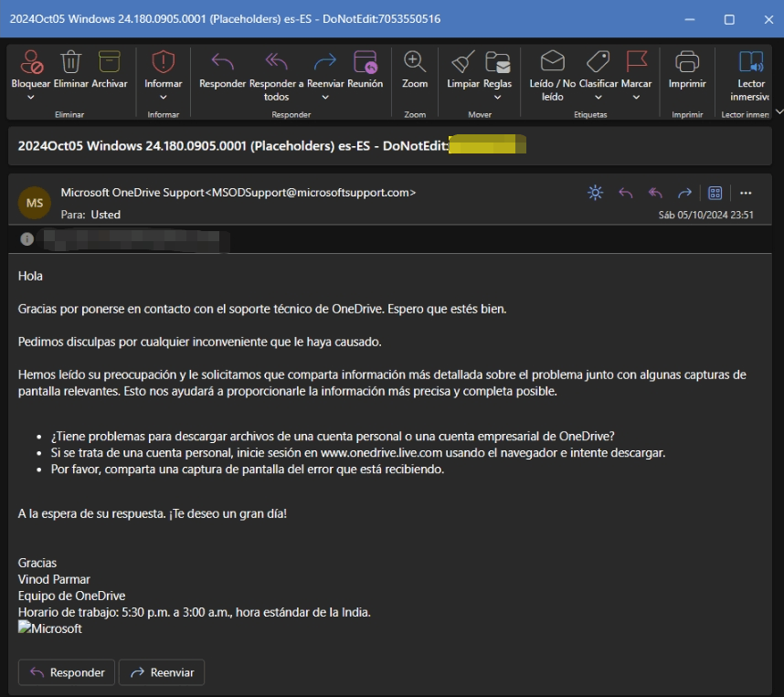Click the Limpiar broom icon

point(462,62)
